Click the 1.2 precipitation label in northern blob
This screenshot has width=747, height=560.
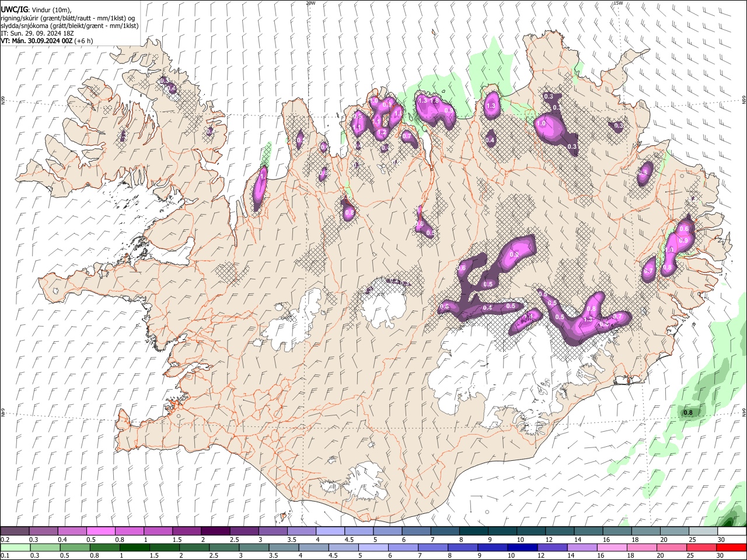coord(382,133)
